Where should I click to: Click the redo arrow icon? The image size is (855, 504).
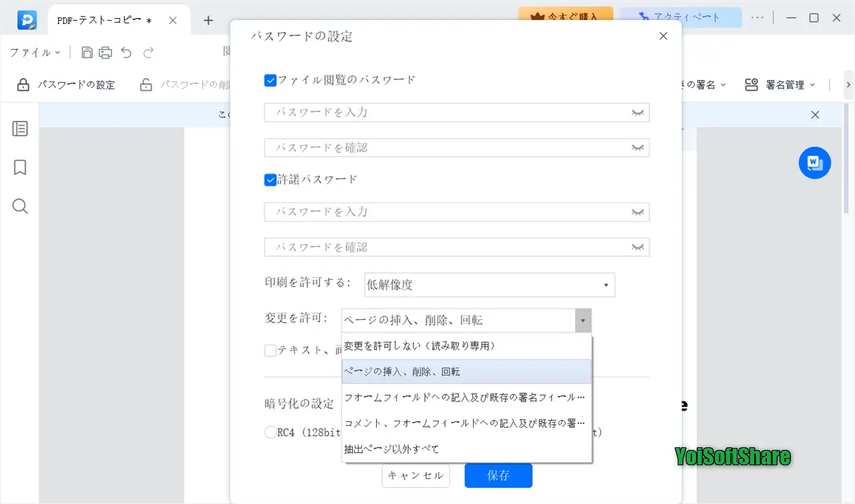point(148,52)
